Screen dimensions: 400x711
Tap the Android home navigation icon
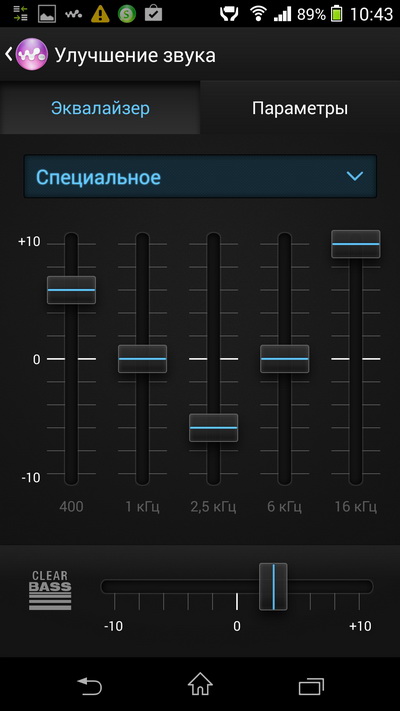point(200,684)
